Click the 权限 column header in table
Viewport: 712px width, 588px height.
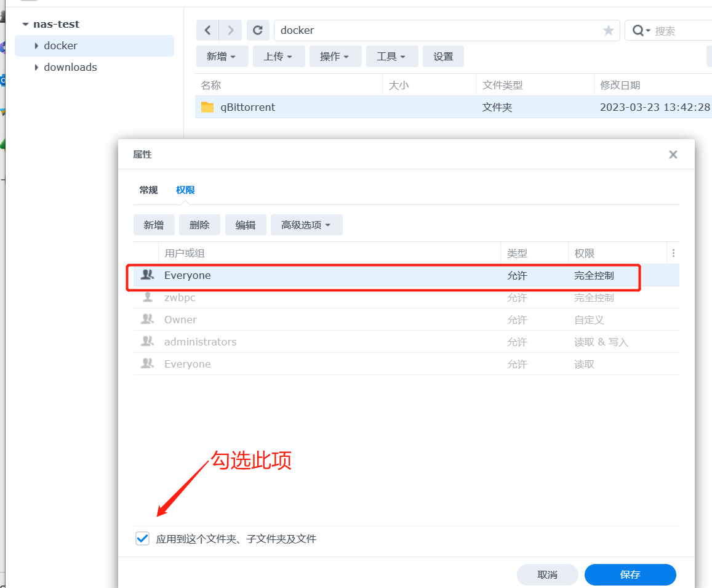tap(618, 253)
